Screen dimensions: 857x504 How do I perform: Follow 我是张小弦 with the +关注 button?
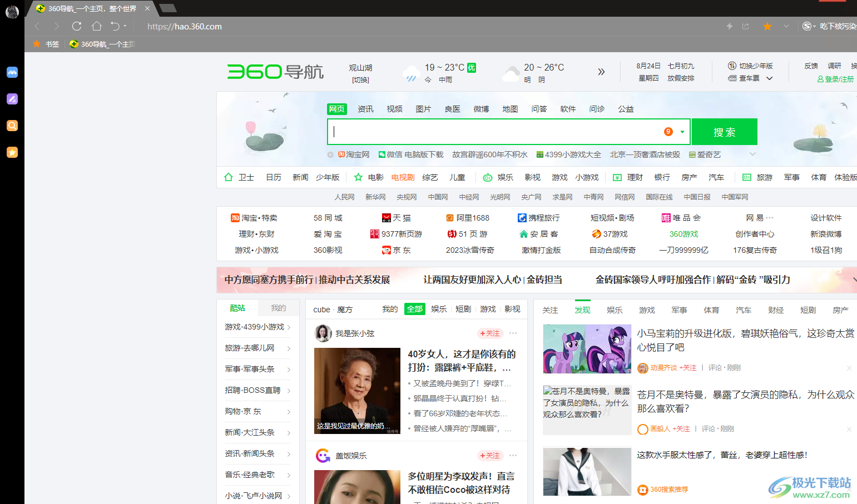pos(490,333)
